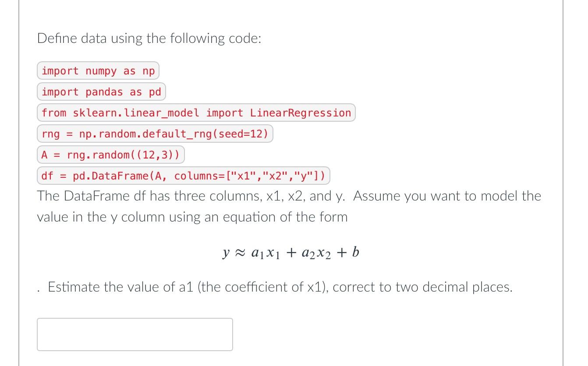Click the line 'value in the y column'
This screenshot has height=366, width=588.
pos(192,217)
